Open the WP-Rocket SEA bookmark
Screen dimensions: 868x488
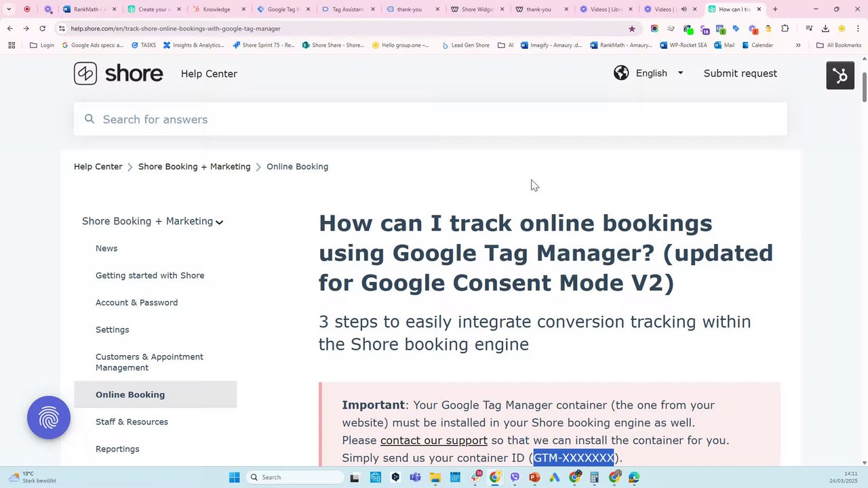[x=684, y=45]
